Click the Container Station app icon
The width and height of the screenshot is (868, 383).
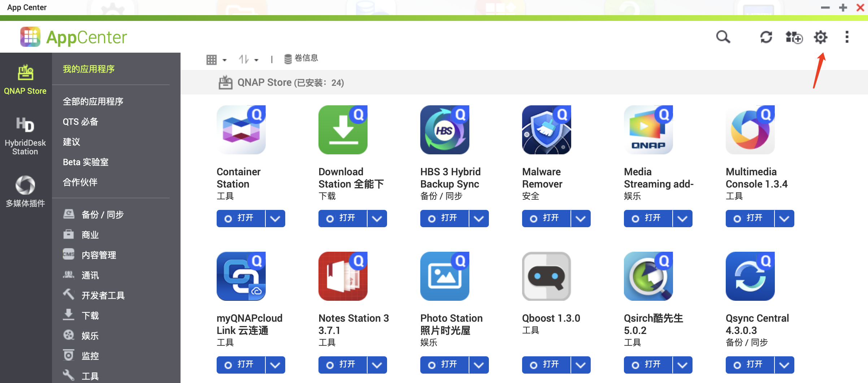coord(241,130)
